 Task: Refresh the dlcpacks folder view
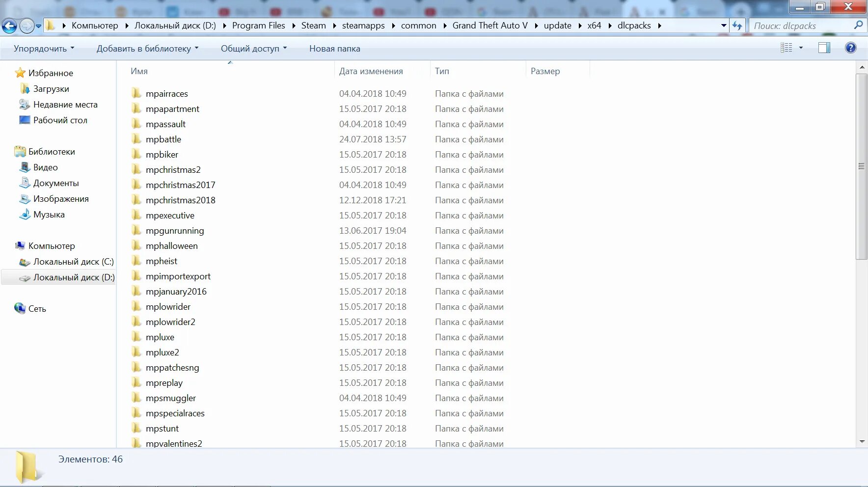pyautogui.click(x=737, y=26)
